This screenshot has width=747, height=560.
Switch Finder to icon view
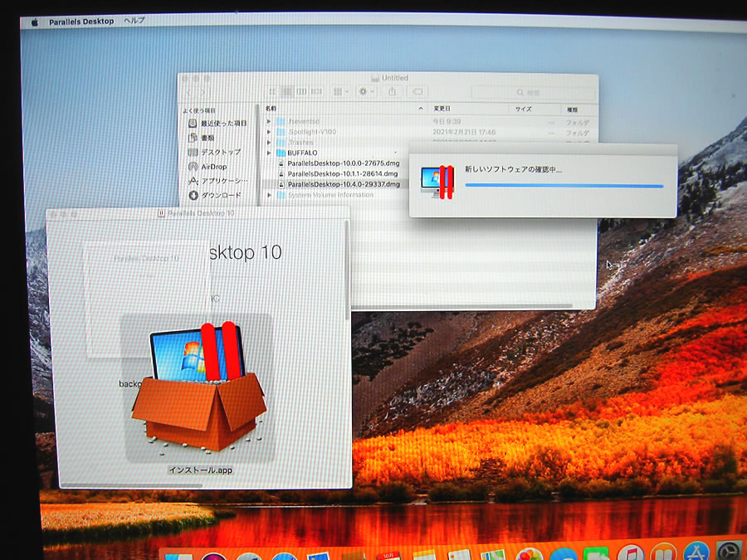pos(272,91)
